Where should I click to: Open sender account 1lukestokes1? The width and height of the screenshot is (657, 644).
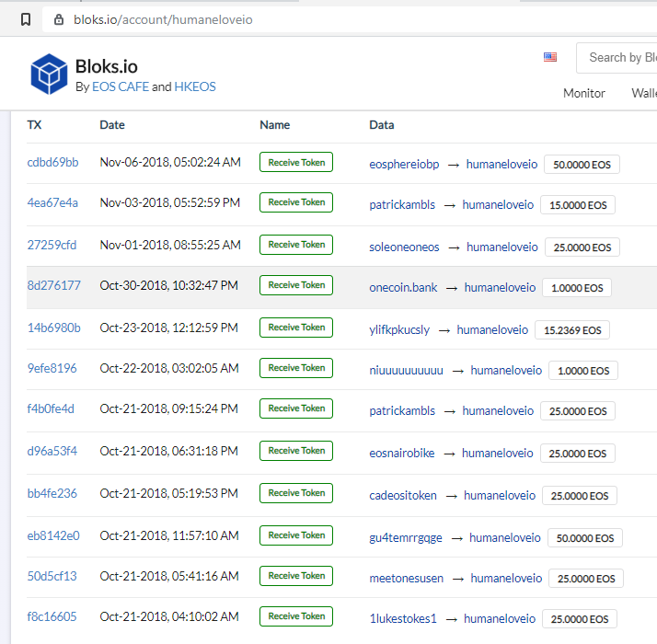coord(403,619)
